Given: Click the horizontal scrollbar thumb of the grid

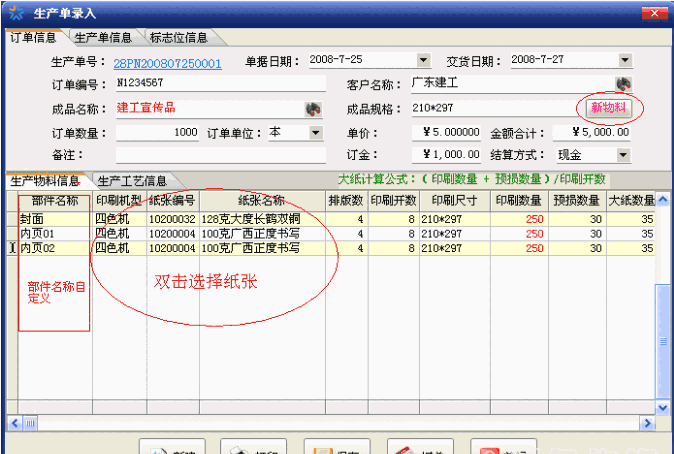Looking at the screenshot, I should [x=30, y=423].
